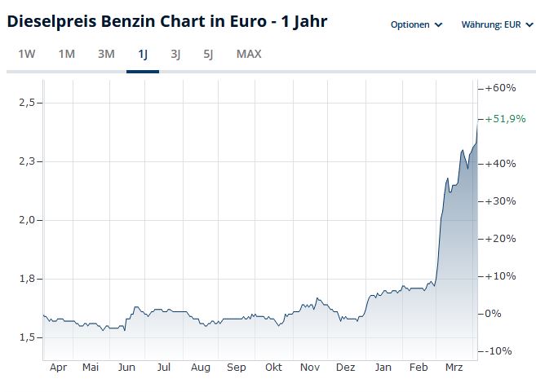Screen dimensions: 536x392
Task: Open the Optionen dropdown
Action: 416,24
